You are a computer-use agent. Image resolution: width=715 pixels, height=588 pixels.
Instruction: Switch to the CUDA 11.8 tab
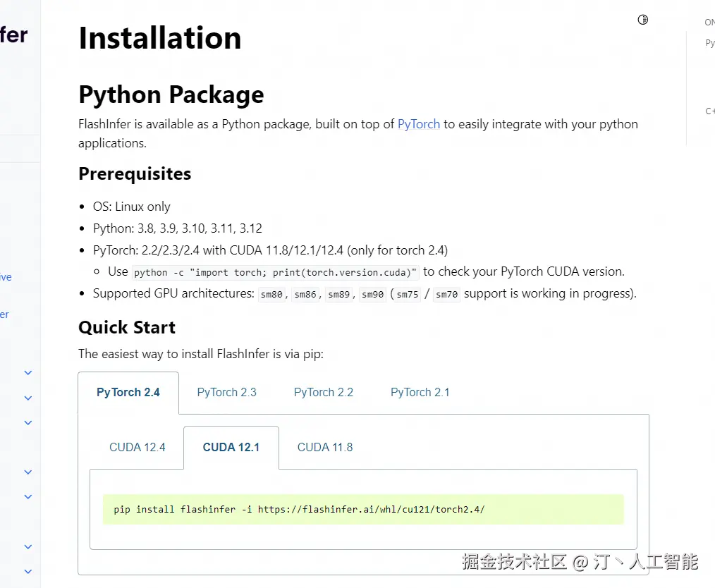[325, 447]
